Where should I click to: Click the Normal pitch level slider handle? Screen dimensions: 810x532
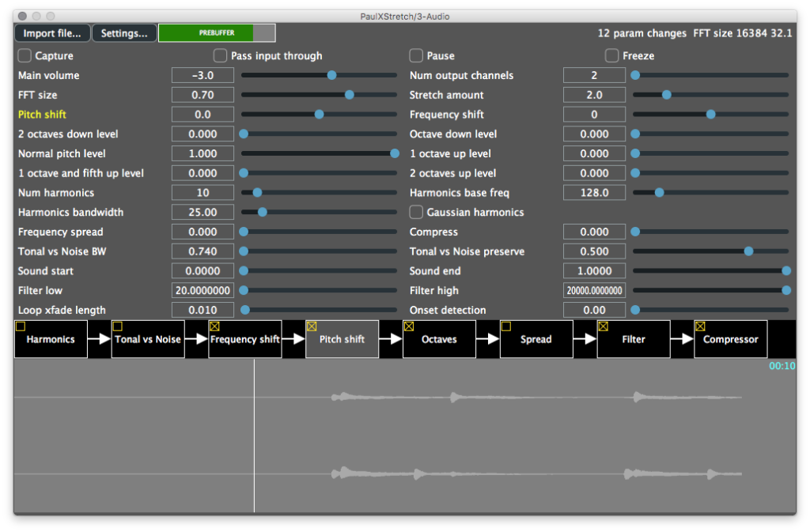395,154
